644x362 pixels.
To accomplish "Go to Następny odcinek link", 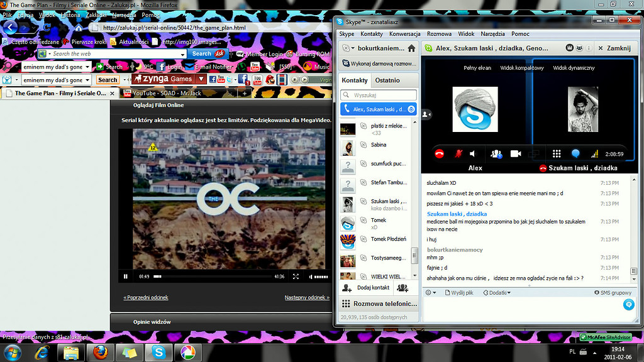I will (307, 297).
